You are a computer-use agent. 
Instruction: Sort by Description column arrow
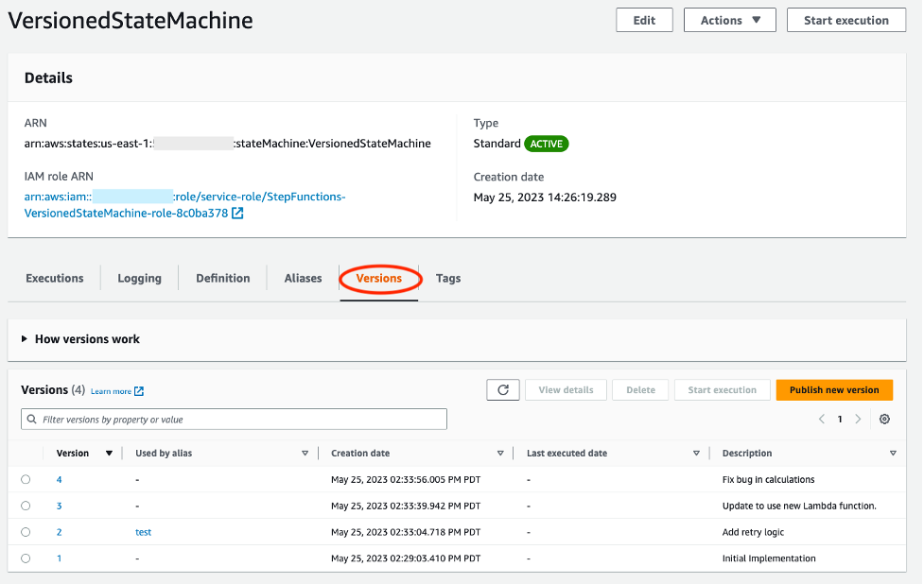[893, 454]
